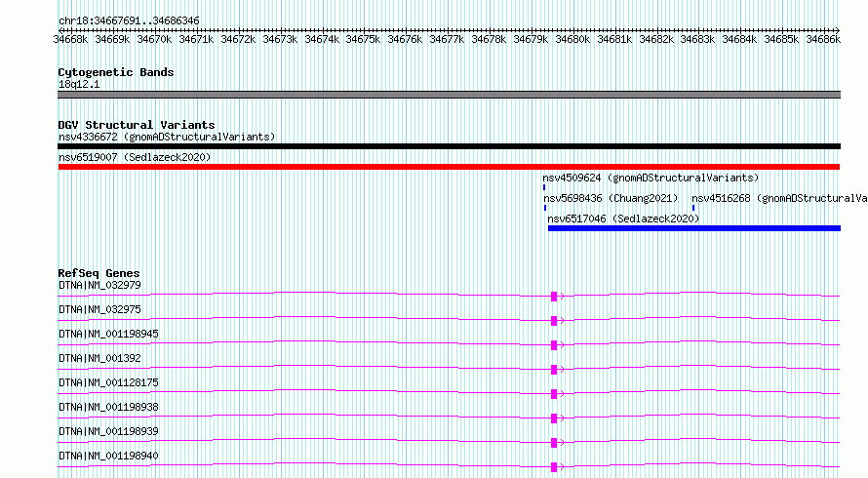This screenshot has height=478, width=868.
Task: Click the DTNA|NM_001128175 transcript label
Action: click(x=108, y=382)
